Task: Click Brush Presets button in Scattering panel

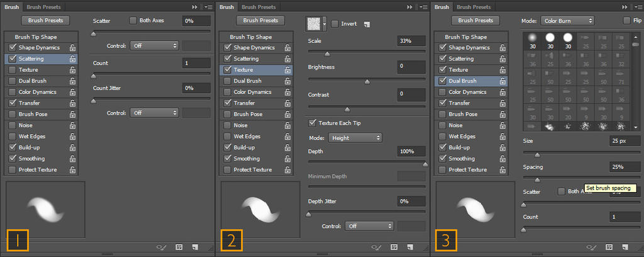Action: 45,20
